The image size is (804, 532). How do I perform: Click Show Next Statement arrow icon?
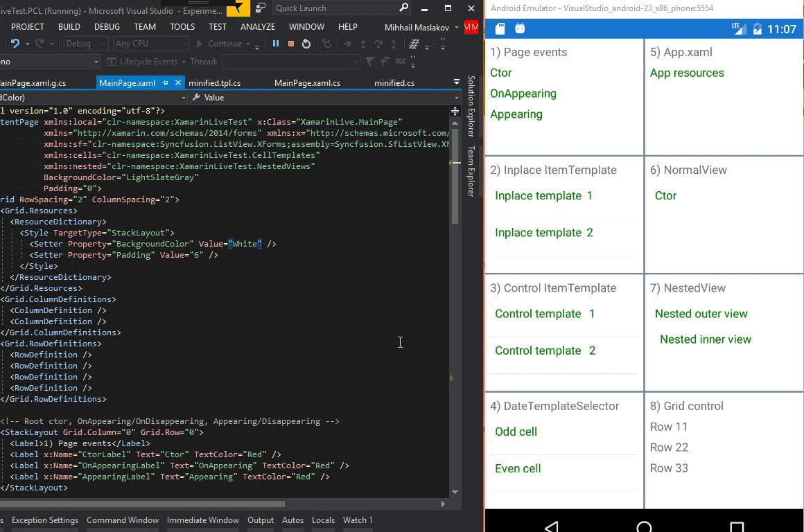tap(347, 44)
